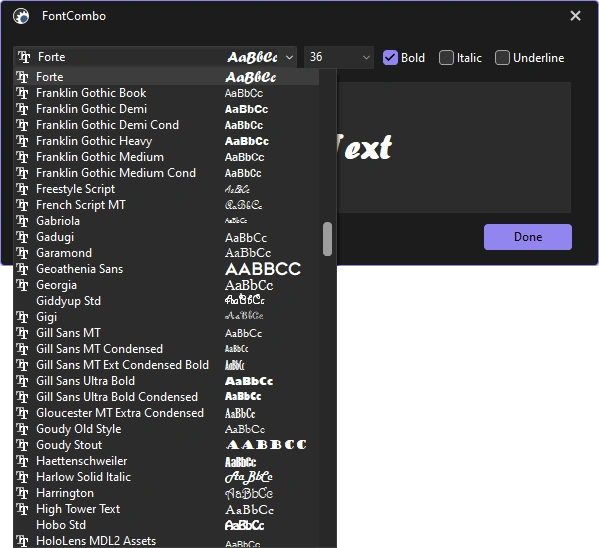Click the TrueType icon in the font combo box

tap(24, 57)
